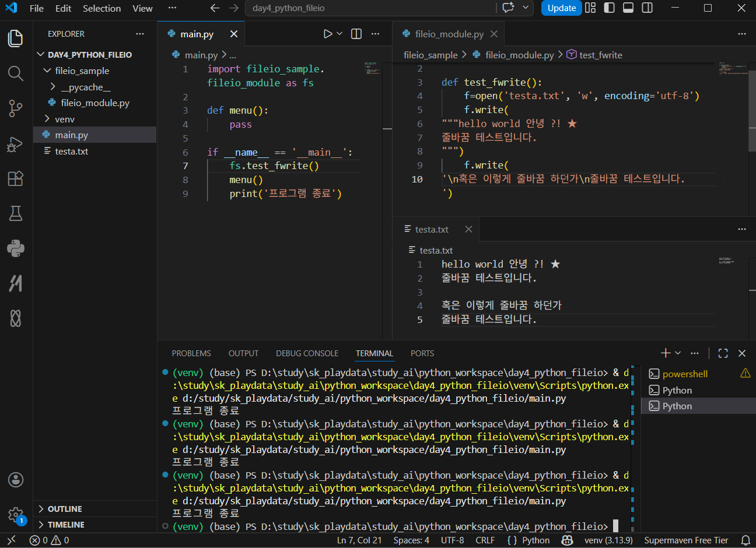
Task: Expand the TIMELINE section
Action: tap(94, 525)
